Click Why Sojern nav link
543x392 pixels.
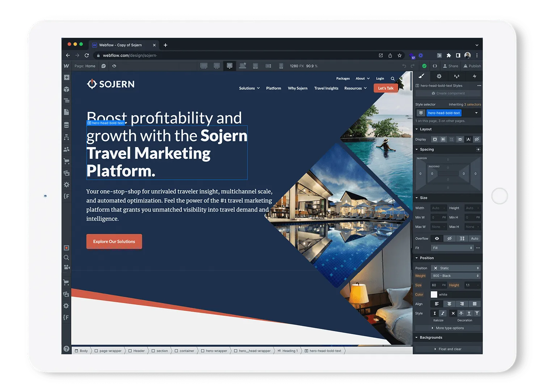pos(298,88)
